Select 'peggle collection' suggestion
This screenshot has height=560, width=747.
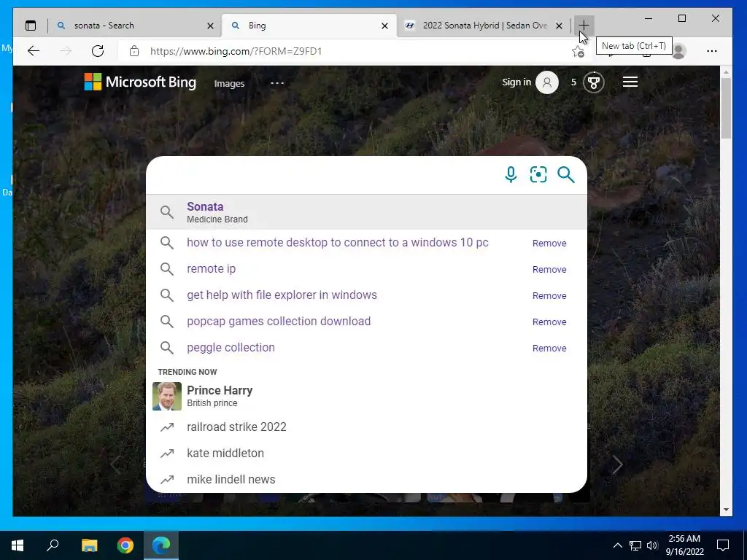tap(231, 347)
